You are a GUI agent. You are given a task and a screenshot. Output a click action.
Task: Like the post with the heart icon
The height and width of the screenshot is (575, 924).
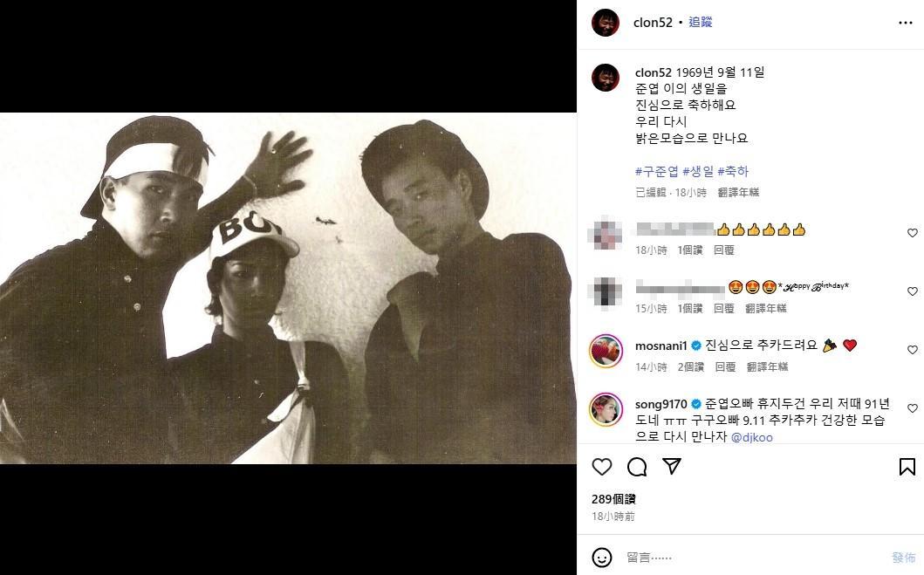click(602, 467)
